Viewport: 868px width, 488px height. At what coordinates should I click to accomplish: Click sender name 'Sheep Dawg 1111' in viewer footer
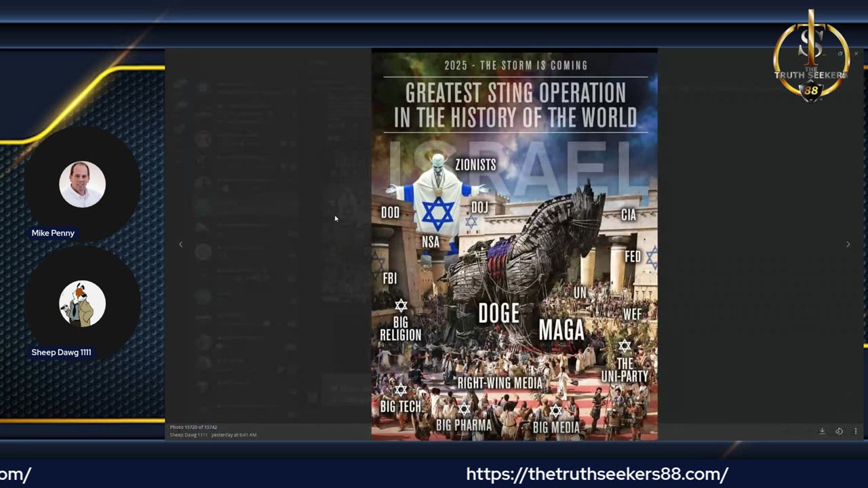point(189,434)
